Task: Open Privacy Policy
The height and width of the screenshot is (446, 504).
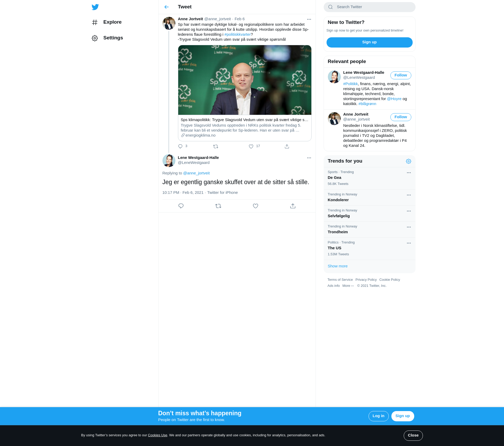Action: tap(366, 280)
